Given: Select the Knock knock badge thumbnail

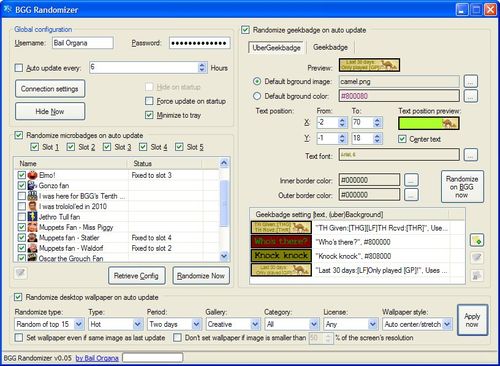Looking at the screenshot, I should (x=281, y=256).
